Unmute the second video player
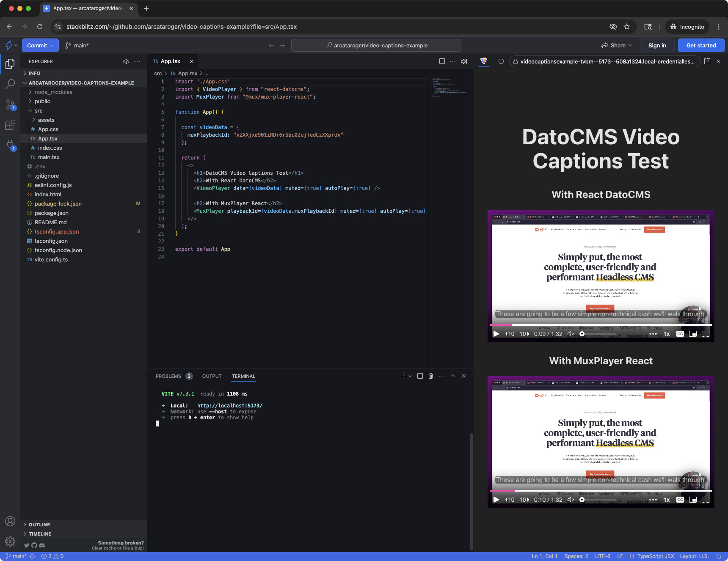The image size is (728, 561). pos(571,500)
